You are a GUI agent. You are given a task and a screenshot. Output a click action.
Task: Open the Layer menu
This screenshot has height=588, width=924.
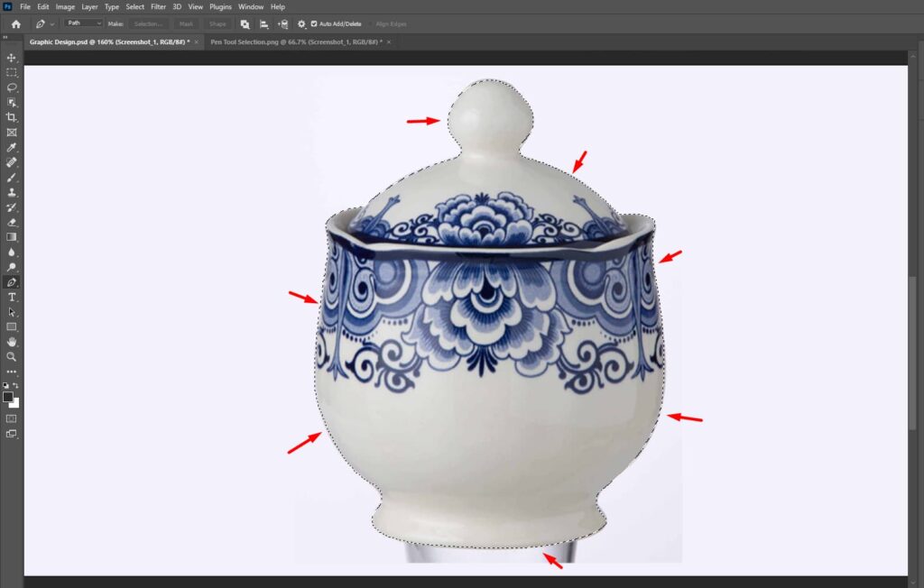point(89,7)
